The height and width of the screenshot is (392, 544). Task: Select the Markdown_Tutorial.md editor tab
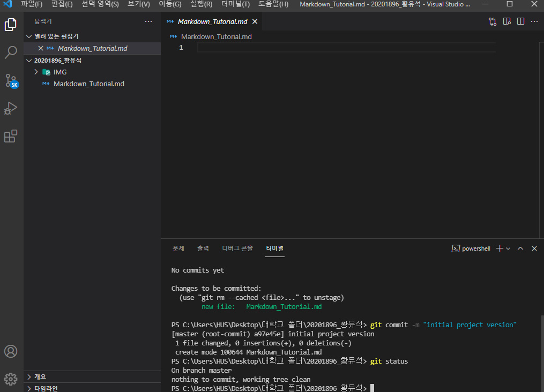pos(212,21)
